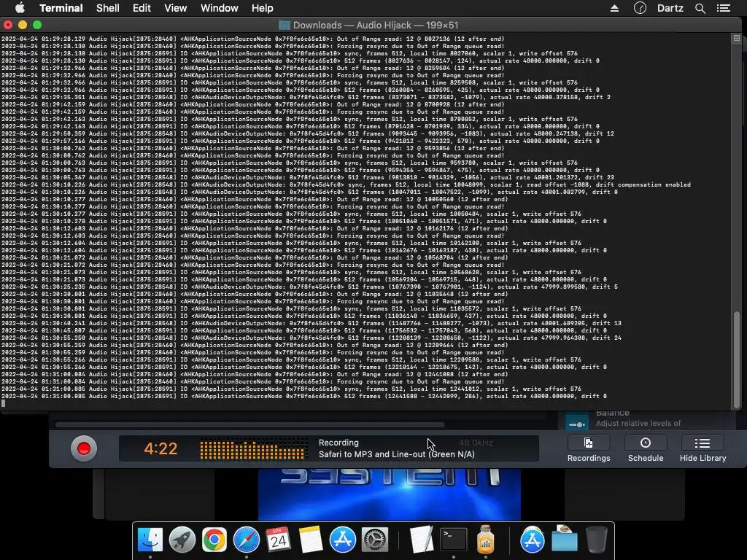The height and width of the screenshot is (560, 747).
Task: Click the log line ending 'drift 5'
Action: click(309, 287)
